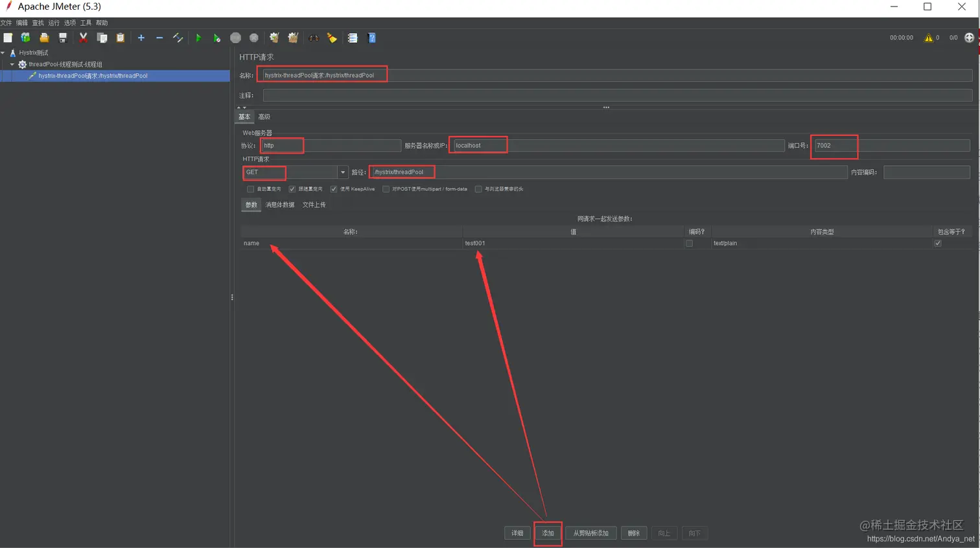
Task: Click the server name field containing localhost
Action: pyautogui.click(x=618, y=146)
